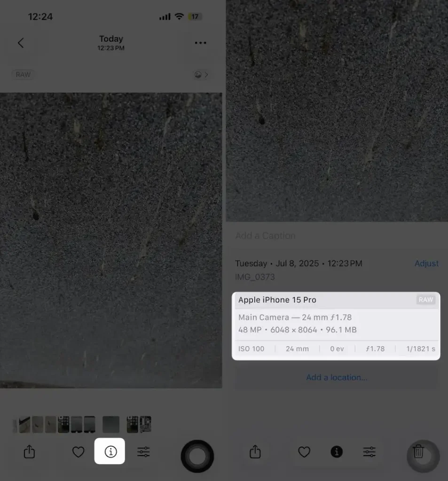Favorite the photo with the heart icon
Image resolution: width=448 pixels, height=481 pixels.
click(x=78, y=451)
